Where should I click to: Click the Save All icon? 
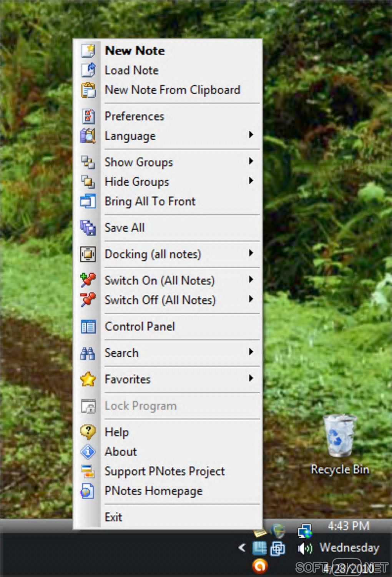click(88, 228)
